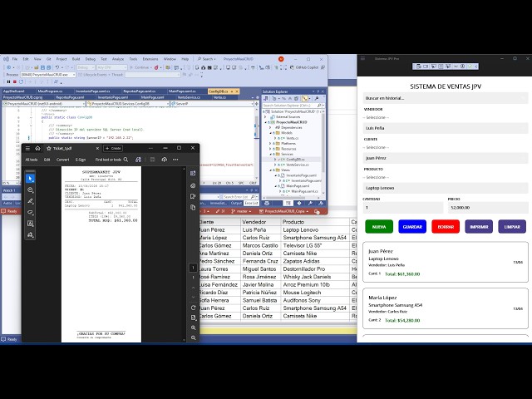532x399 pixels.
Task: Open Solution Explorer properties wrench icon
Action: pos(317,98)
